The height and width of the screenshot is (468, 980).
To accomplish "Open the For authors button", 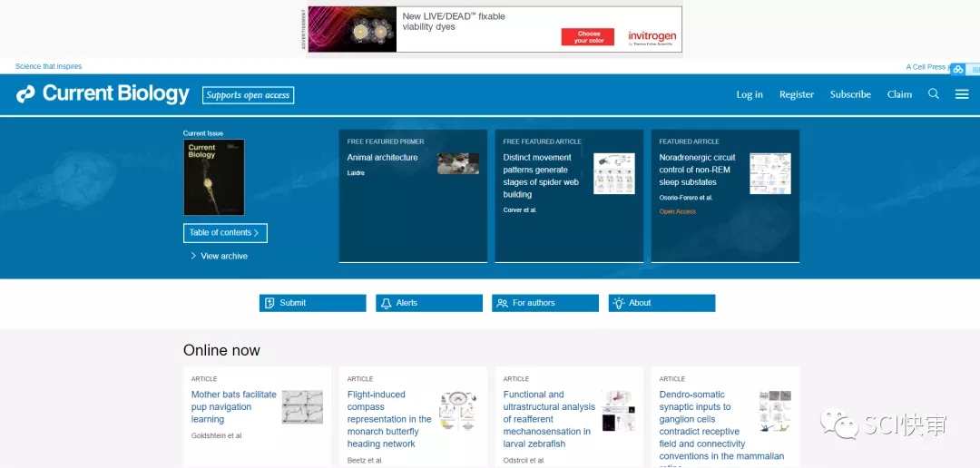I will pos(544,303).
